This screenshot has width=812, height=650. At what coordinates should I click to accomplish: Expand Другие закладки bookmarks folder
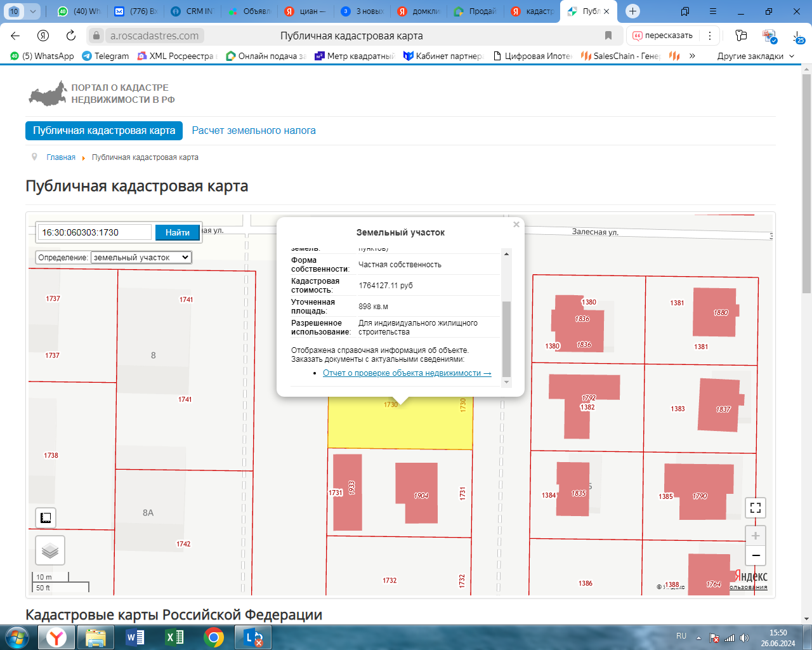755,56
